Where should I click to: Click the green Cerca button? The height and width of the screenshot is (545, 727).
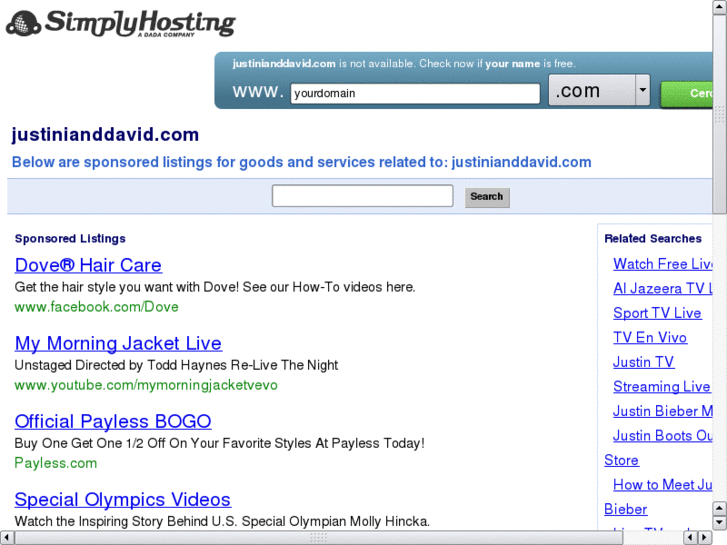pos(687,94)
